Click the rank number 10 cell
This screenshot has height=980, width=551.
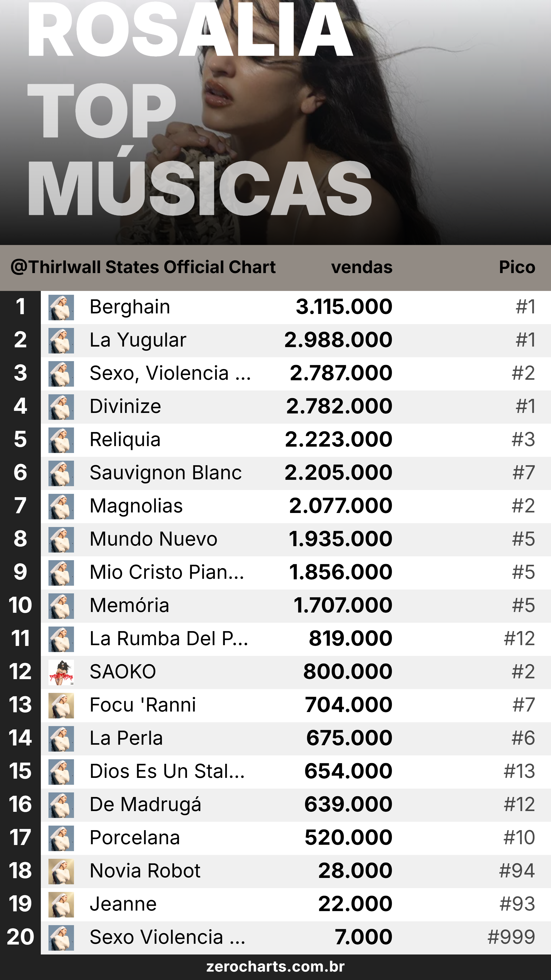pyautogui.click(x=20, y=605)
